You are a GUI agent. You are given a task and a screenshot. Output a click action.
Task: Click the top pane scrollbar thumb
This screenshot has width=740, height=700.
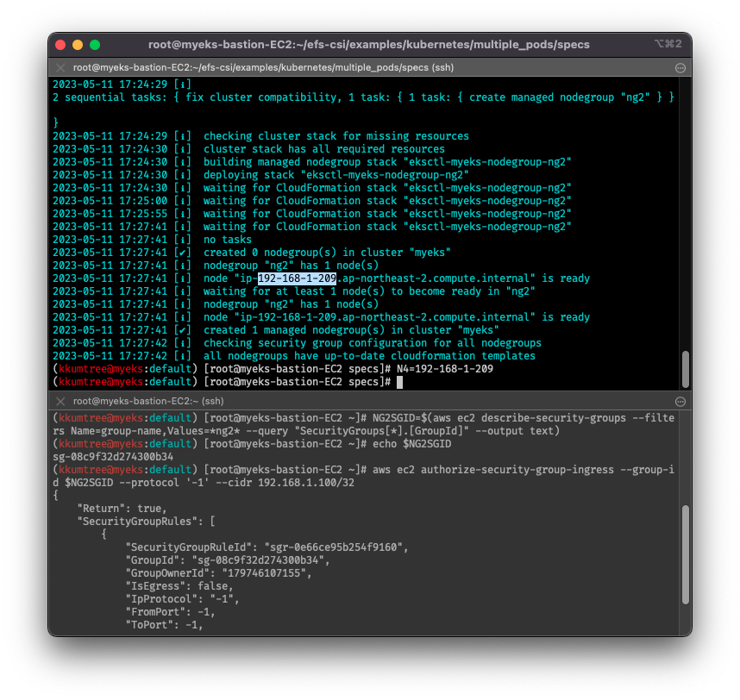(686, 369)
